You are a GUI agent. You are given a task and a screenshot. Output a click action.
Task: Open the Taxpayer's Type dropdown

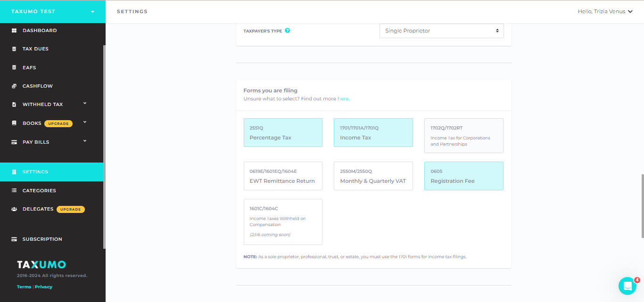pos(442,31)
